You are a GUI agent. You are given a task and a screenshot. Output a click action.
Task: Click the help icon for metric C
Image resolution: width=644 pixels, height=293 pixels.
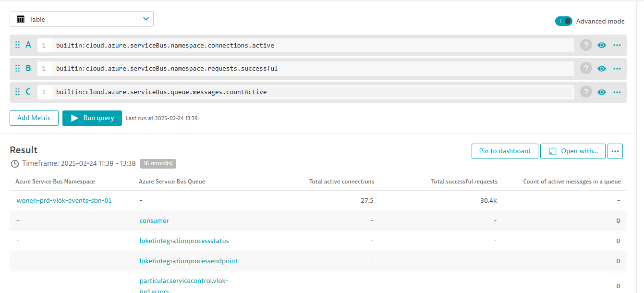coord(586,92)
